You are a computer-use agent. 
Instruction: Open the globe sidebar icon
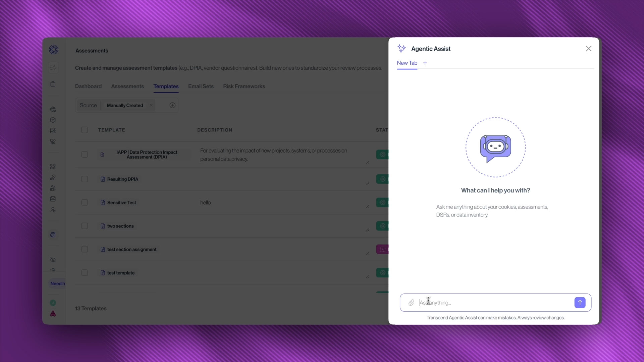(53, 109)
